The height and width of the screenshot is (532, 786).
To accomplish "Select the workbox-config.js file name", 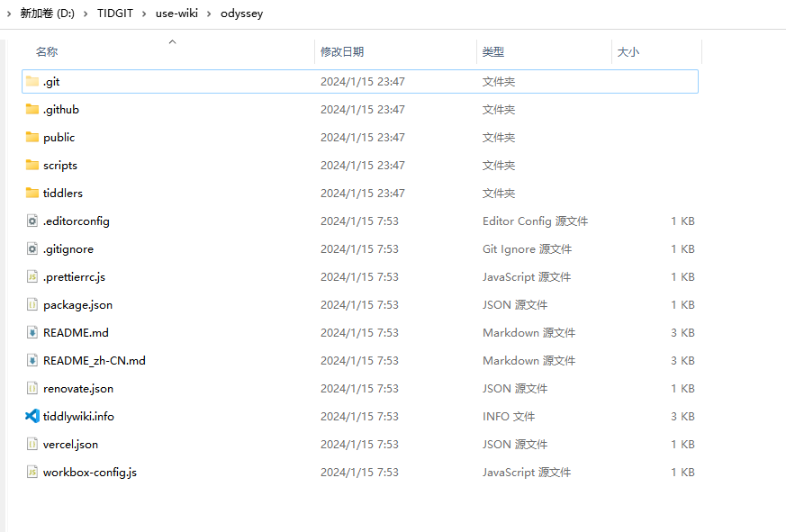I will (90, 472).
